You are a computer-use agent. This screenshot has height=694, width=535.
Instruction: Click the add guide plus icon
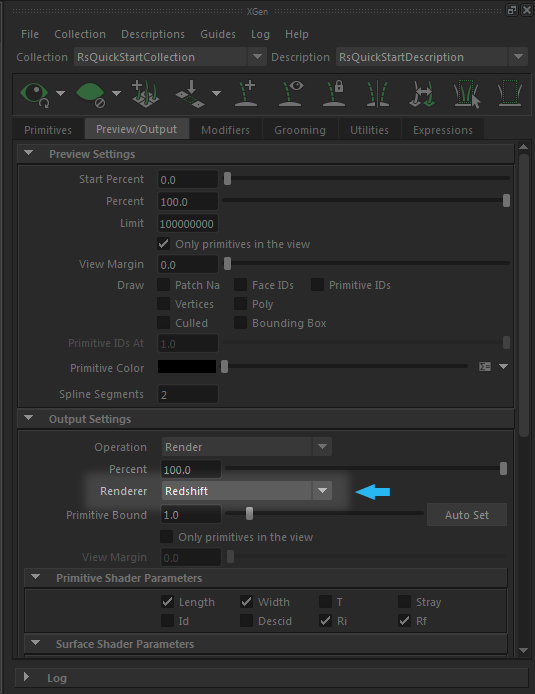pyautogui.click(x=246, y=93)
